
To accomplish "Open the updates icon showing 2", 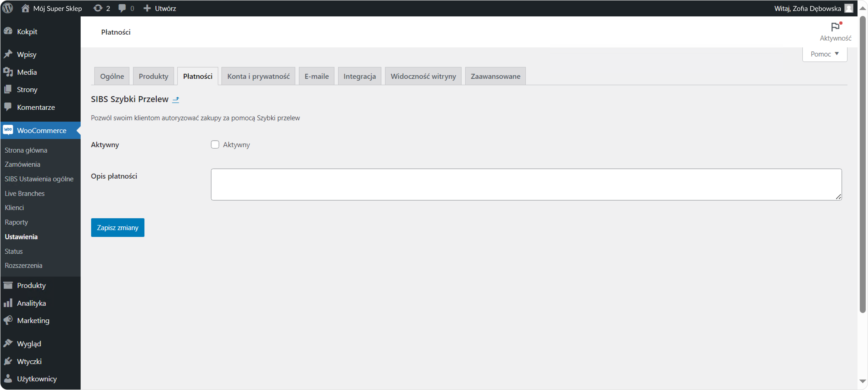I will click(x=98, y=8).
